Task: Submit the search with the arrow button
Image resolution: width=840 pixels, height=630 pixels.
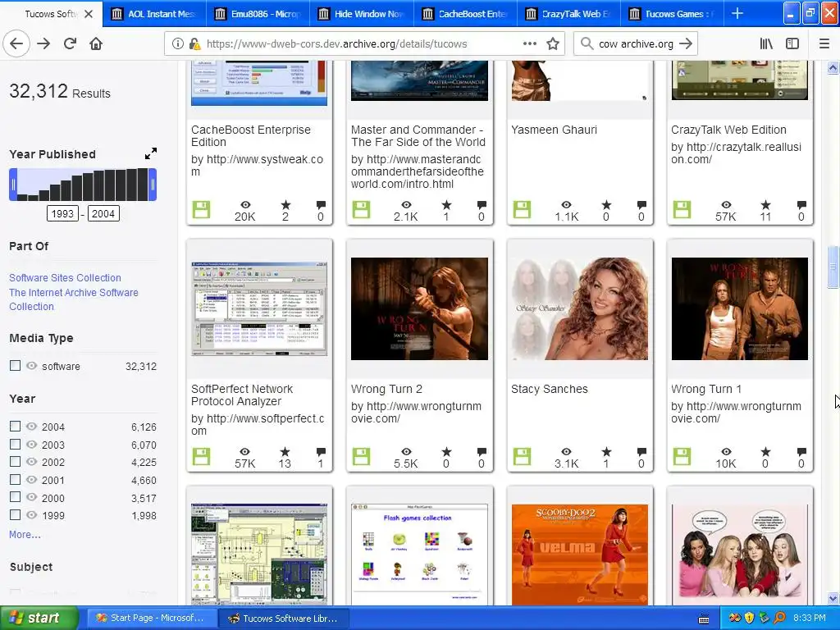Action: [686, 44]
